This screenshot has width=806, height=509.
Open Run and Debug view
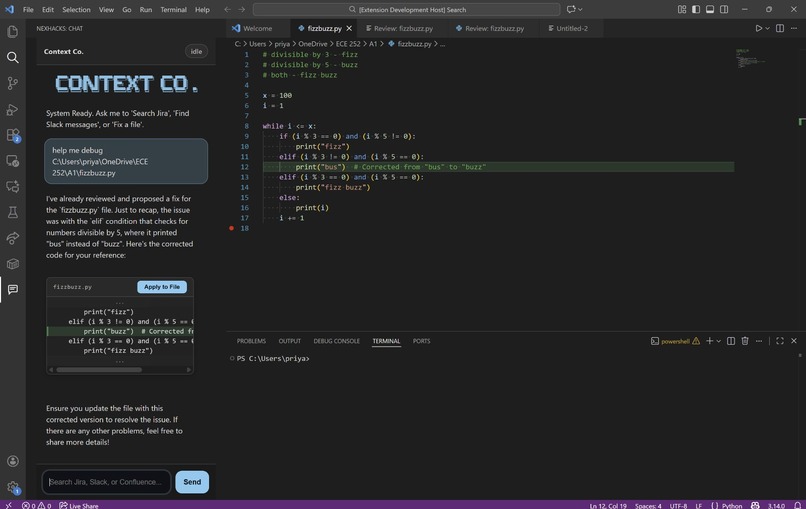[13, 109]
